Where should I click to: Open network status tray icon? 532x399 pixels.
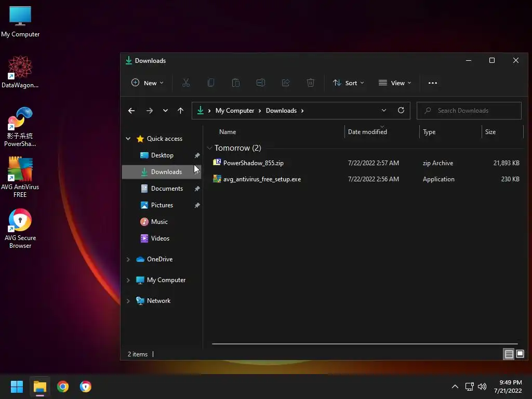point(469,387)
